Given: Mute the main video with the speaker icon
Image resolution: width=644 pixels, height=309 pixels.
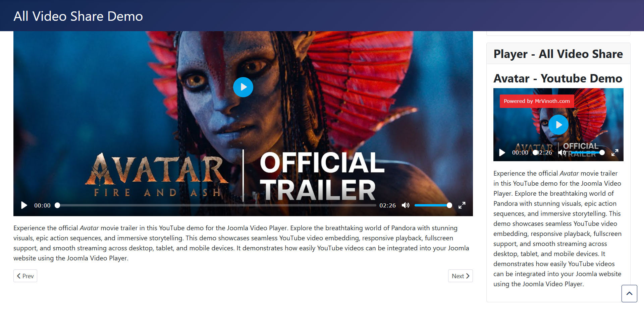Looking at the screenshot, I should click(x=406, y=205).
